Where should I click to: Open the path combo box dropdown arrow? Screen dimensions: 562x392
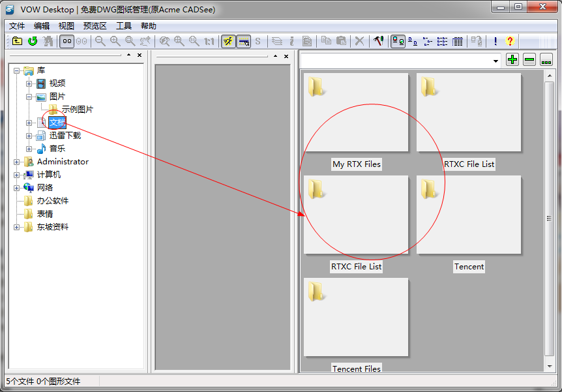point(495,61)
